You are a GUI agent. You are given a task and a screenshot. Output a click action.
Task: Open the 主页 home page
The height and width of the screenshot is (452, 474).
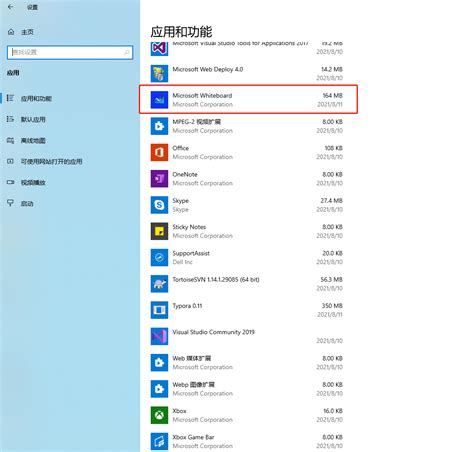tap(27, 32)
